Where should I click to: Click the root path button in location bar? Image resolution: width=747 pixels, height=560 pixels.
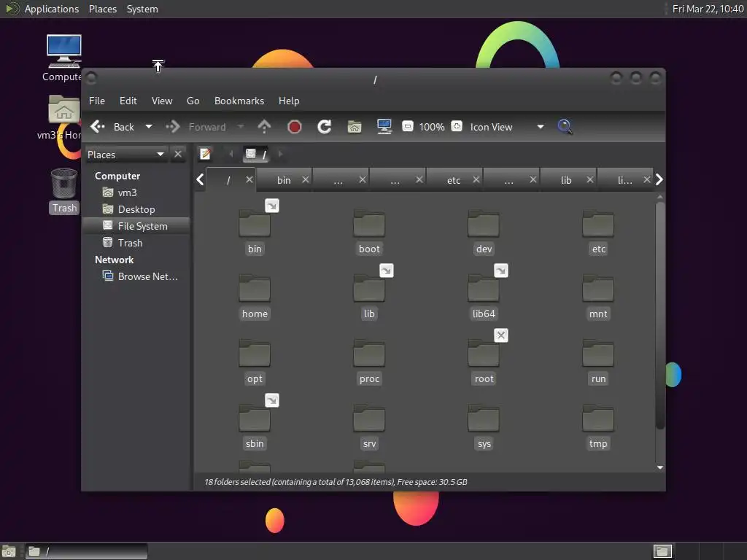(256, 154)
